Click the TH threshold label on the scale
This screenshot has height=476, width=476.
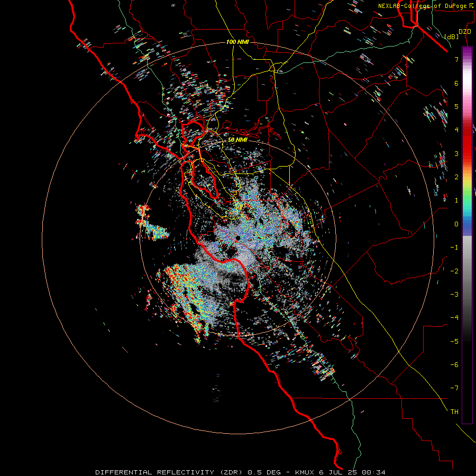(x=454, y=412)
